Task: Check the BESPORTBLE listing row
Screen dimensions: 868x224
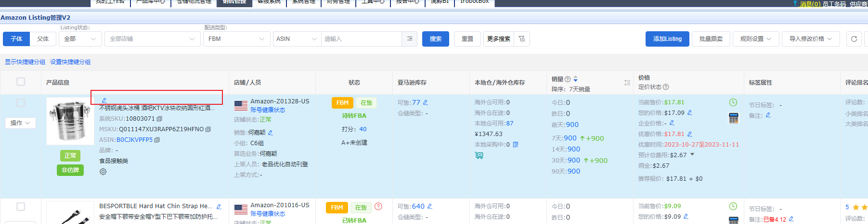Action: tap(21, 207)
